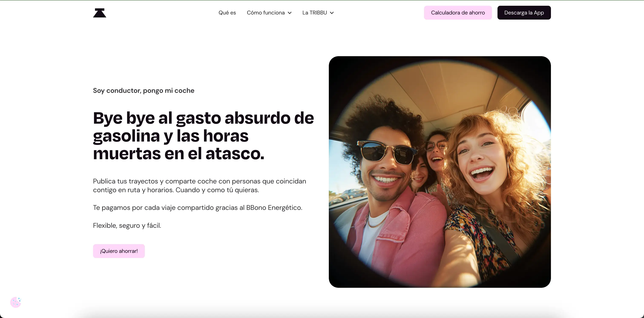The image size is (644, 318).
Task: Select the La TRIBBU menu label
Action: point(315,13)
